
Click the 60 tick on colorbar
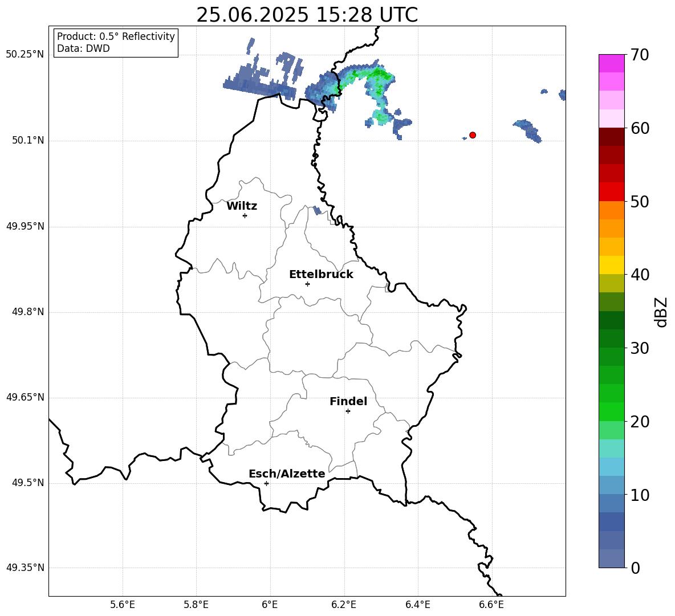(640, 128)
